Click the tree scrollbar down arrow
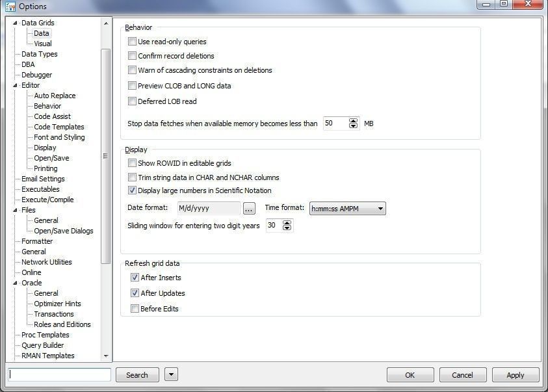Viewport: 548px width, 392px height. point(106,356)
